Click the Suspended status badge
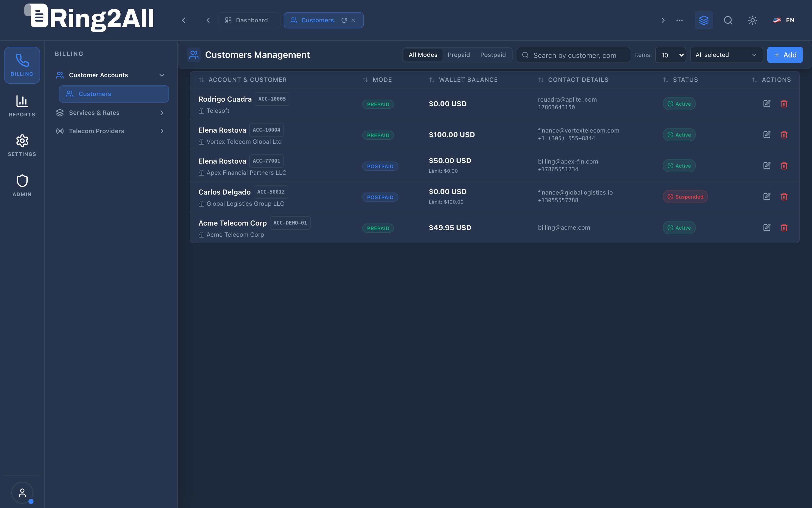The width and height of the screenshot is (812, 508). 685,197
